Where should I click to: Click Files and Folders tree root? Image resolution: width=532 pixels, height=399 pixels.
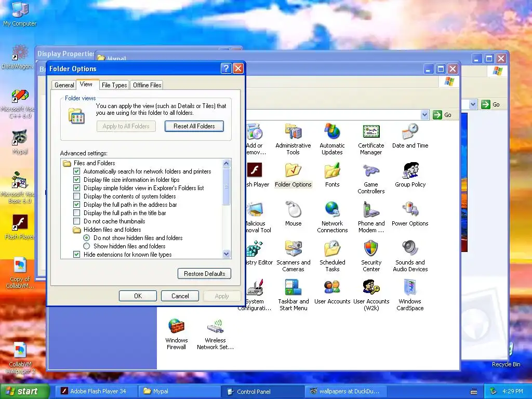(95, 163)
